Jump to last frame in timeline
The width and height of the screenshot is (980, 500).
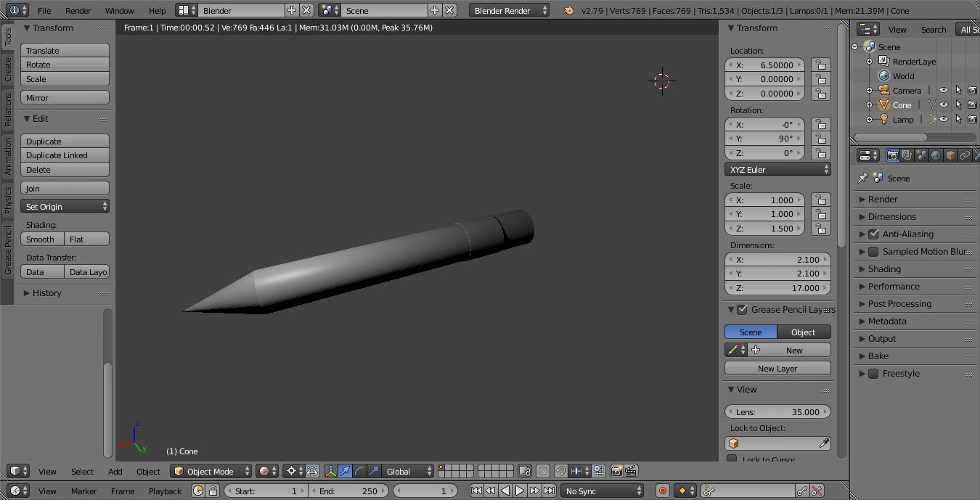point(549,491)
